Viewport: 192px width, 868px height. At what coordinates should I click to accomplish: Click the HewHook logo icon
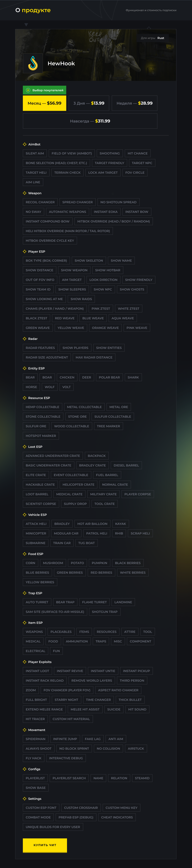coord(33,63)
